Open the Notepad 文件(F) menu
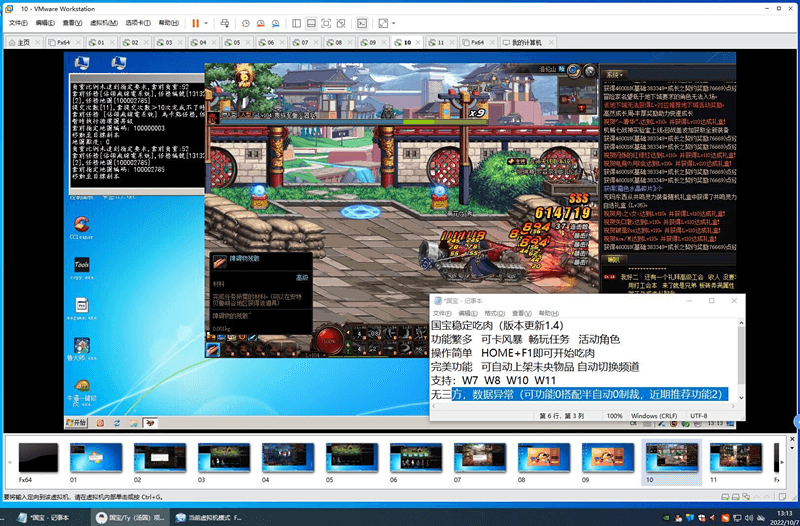The image size is (800, 526). click(x=442, y=313)
